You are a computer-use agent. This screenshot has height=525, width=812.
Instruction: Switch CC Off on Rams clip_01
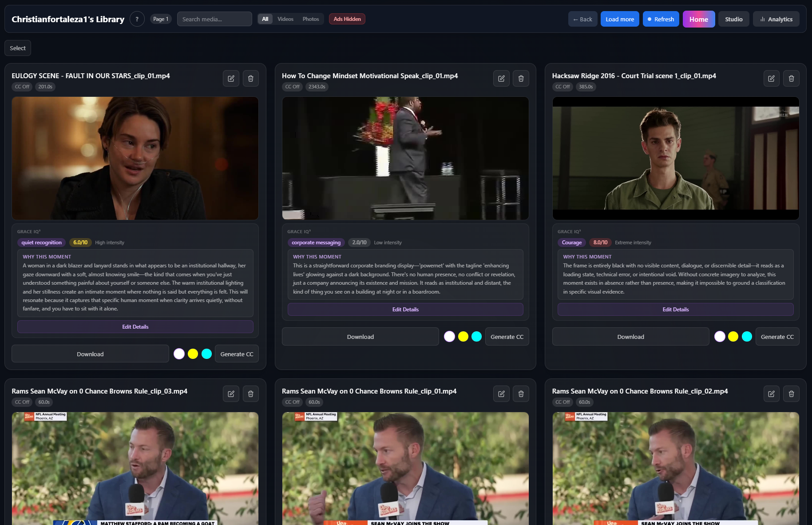(x=292, y=402)
